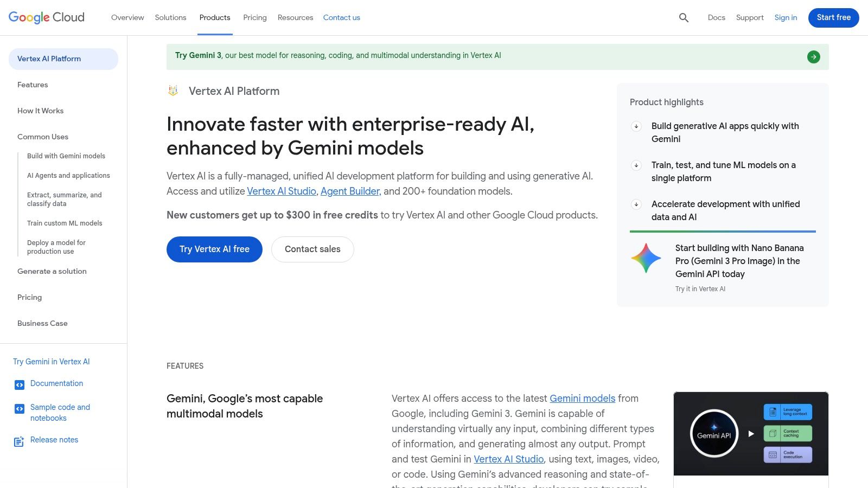This screenshot has height=488, width=868.
Task: Click the Contact us link
Action: 342,18
